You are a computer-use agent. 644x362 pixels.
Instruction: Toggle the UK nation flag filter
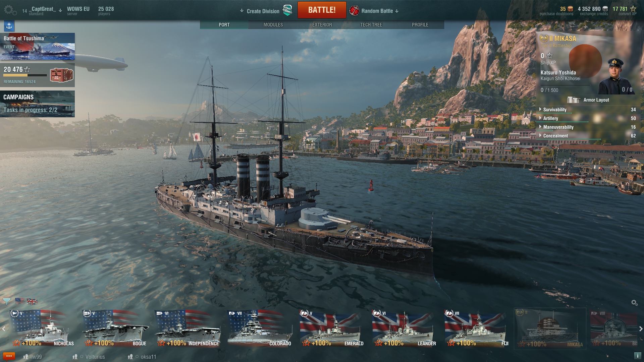click(32, 301)
